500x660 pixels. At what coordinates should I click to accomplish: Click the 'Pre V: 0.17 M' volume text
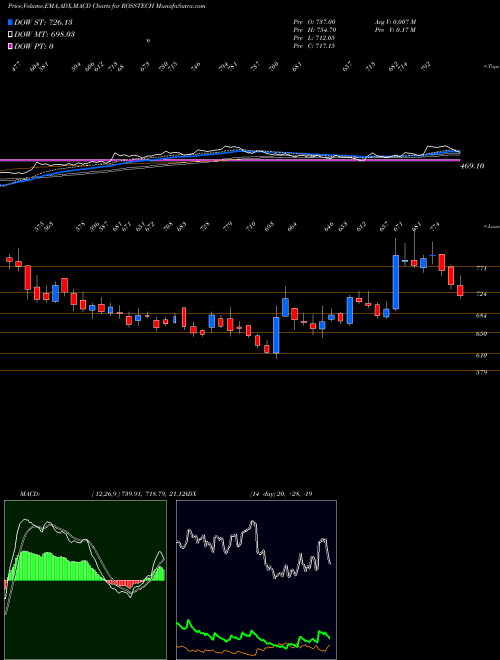[394, 30]
